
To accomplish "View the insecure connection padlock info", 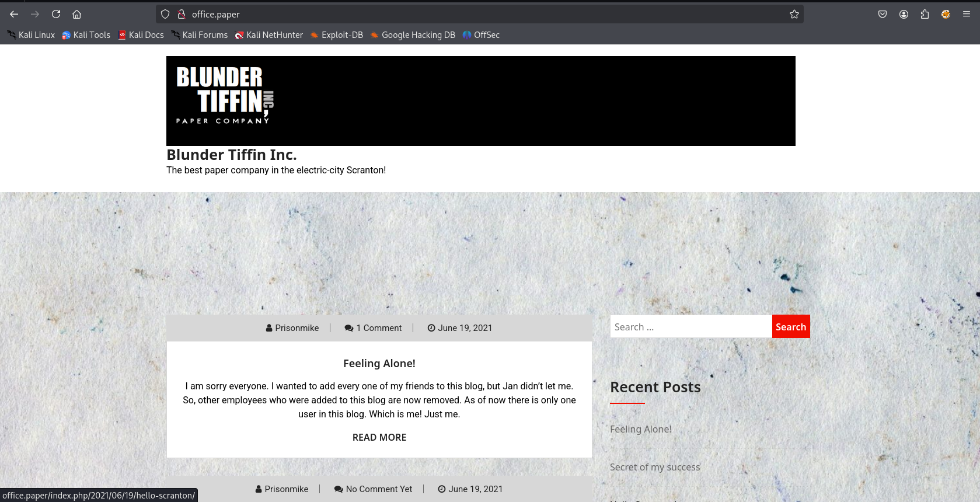I will pyautogui.click(x=182, y=14).
